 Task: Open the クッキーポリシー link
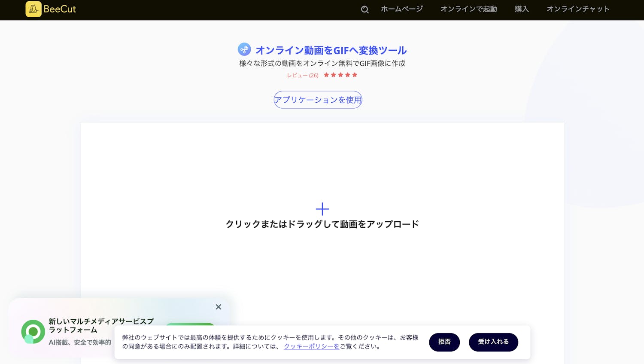[312, 346]
